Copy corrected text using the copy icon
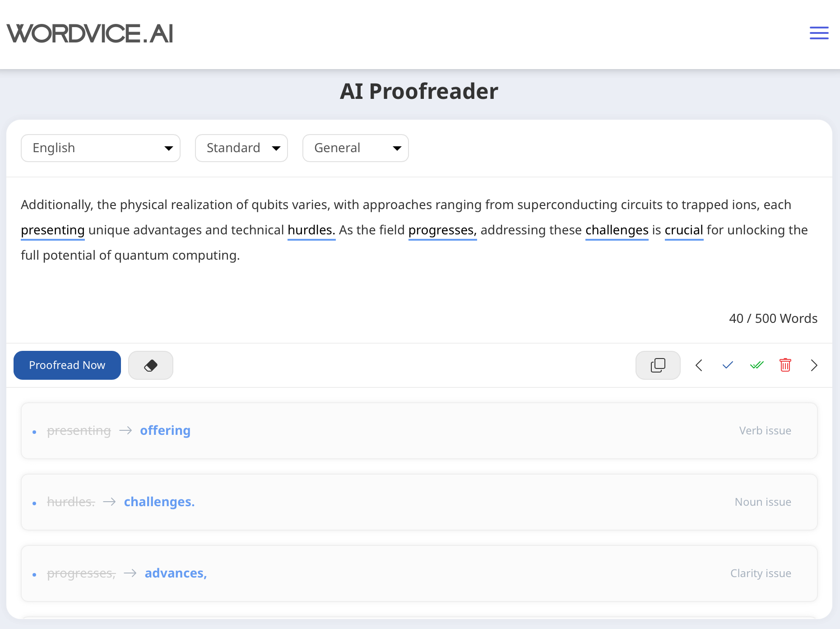The image size is (840, 629). pos(658,365)
